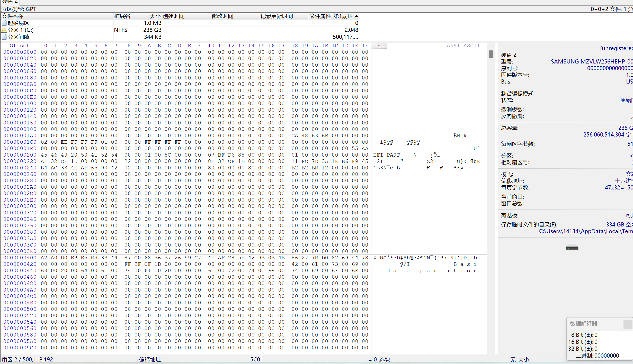Sort by 大小 column header

(x=155, y=16)
